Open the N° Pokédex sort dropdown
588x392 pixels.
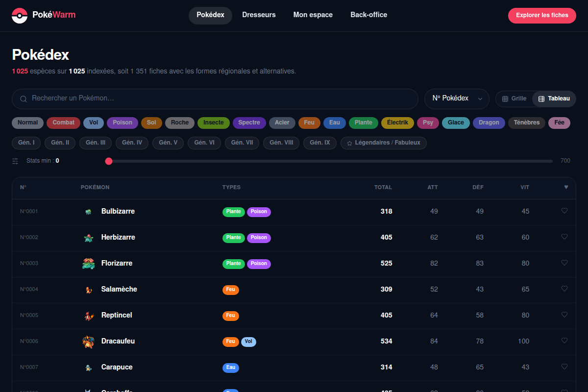457,99
